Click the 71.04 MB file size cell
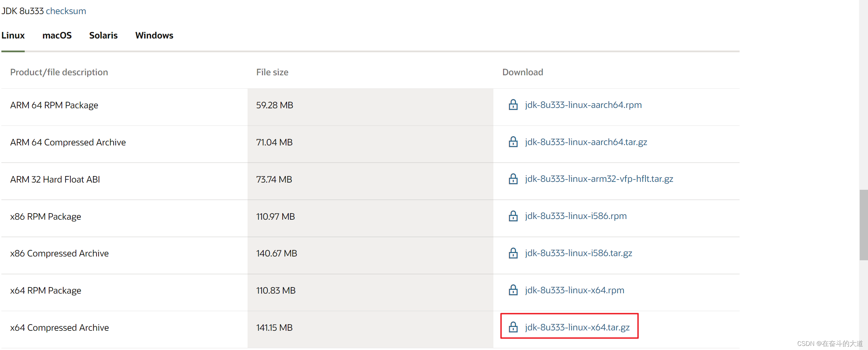This screenshot has width=868, height=350. [x=370, y=144]
